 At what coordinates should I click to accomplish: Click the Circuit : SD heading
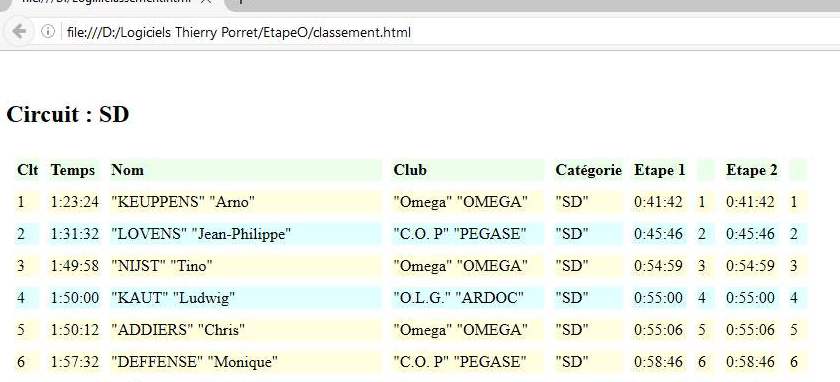[x=68, y=115]
